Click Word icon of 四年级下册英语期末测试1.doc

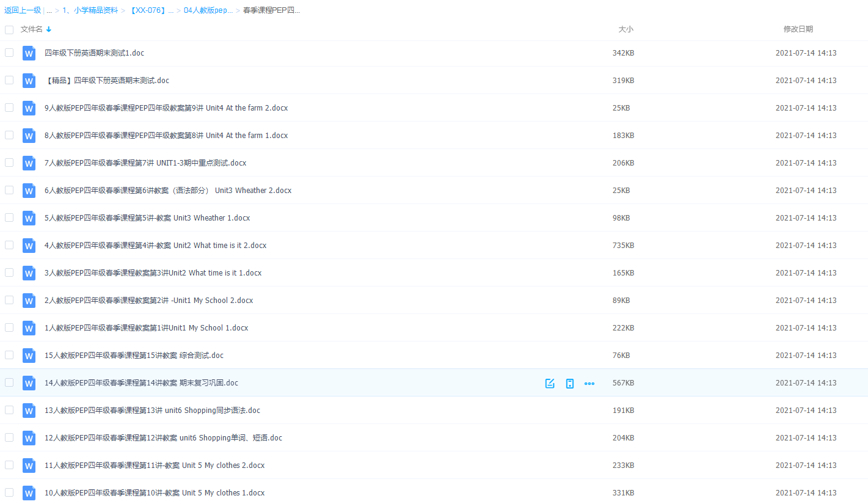tap(29, 53)
